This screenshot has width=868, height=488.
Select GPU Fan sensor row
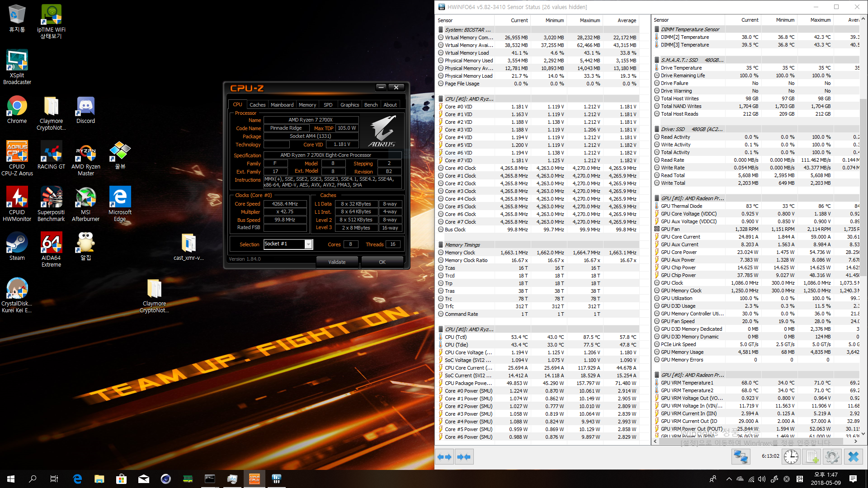click(756, 229)
